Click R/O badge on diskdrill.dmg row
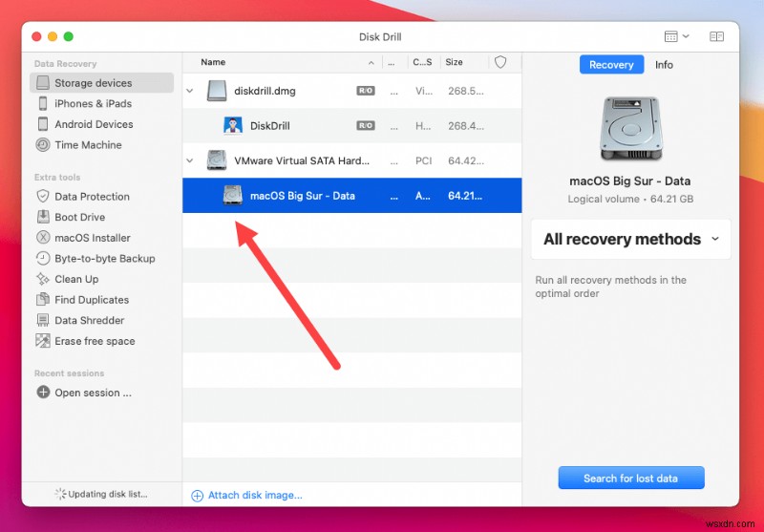 click(x=366, y=91)
